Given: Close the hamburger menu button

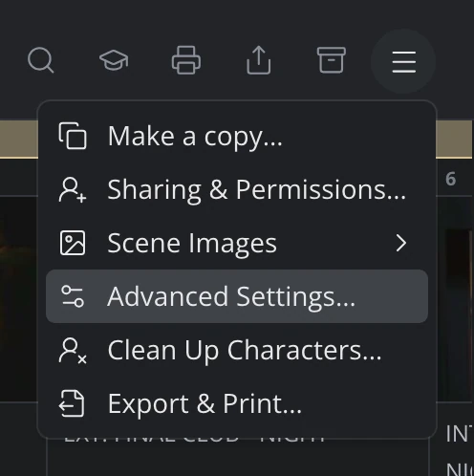Looking at the screenshot, I should tap(403, 61).
